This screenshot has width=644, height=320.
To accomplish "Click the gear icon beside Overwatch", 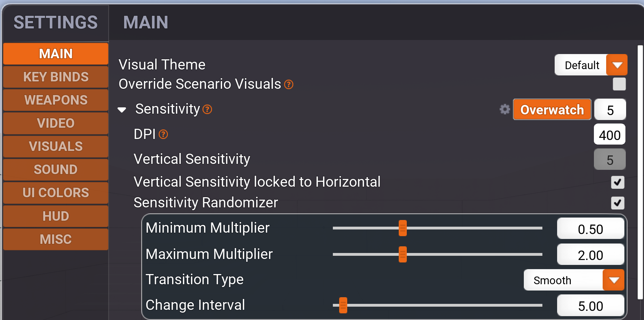I will (x=505, y=109).
